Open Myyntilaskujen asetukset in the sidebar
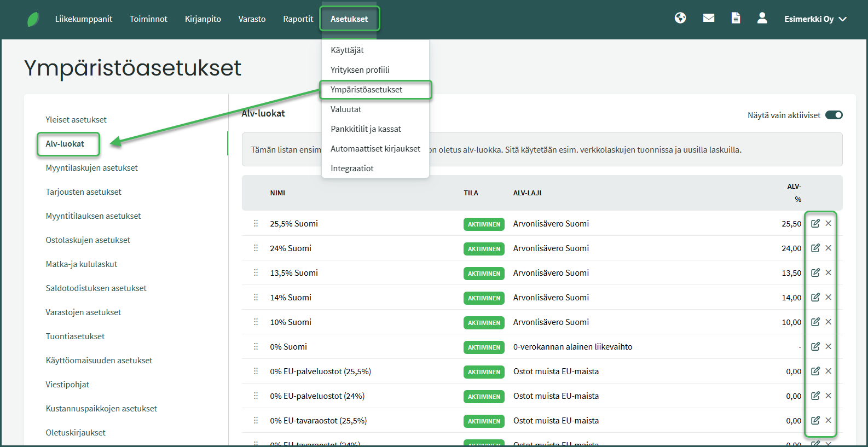 [x=92, y=168]
